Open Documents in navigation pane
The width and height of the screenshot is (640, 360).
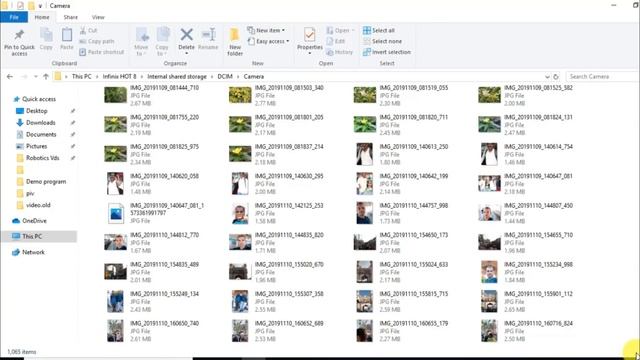pyautogui.click(x=41, y=134)
